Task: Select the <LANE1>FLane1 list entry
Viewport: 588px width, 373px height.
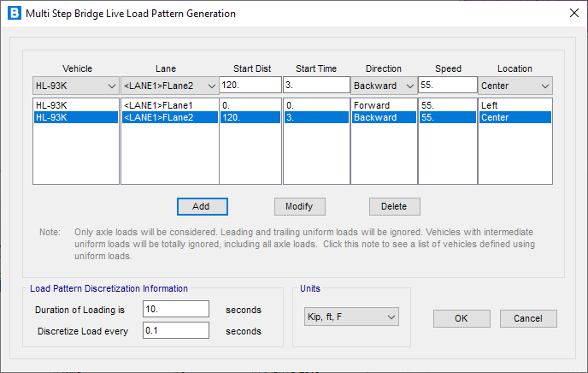Action: (x=169, y=106)
